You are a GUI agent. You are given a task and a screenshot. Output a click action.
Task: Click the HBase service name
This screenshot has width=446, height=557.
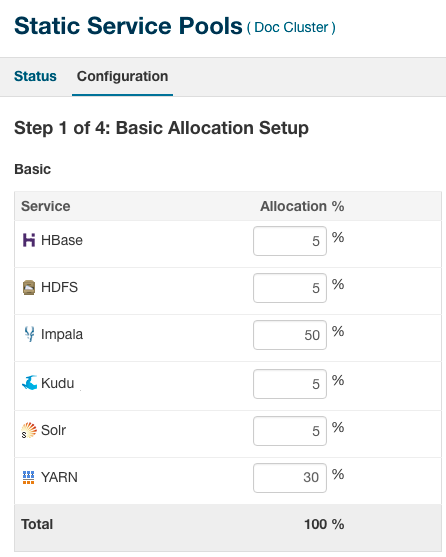point(62,240)
